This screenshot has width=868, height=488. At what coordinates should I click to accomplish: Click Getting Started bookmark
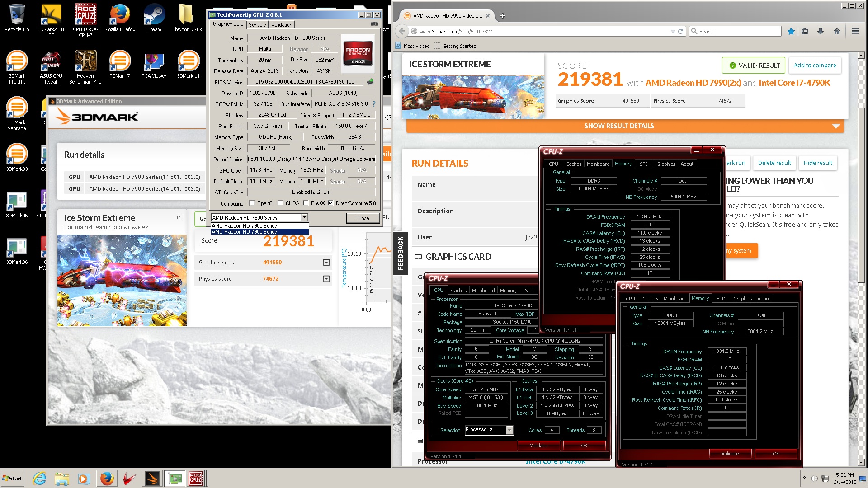click(x=455, y=46)
